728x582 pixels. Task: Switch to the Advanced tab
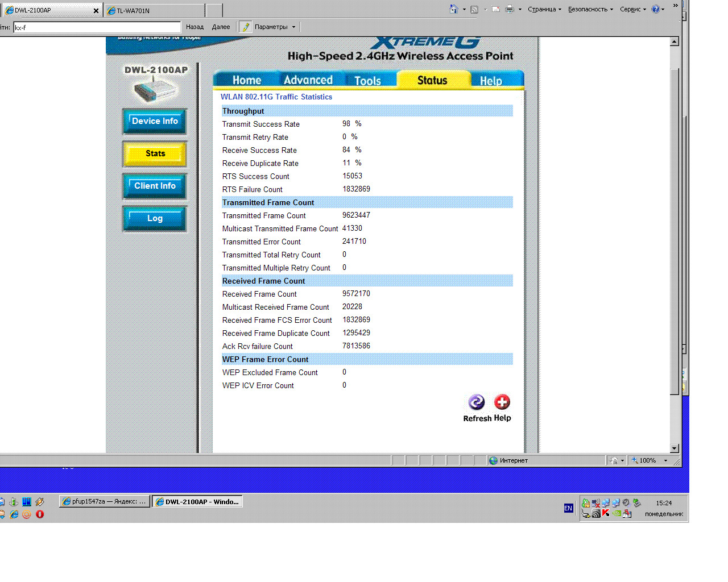(x=308, y=80)
